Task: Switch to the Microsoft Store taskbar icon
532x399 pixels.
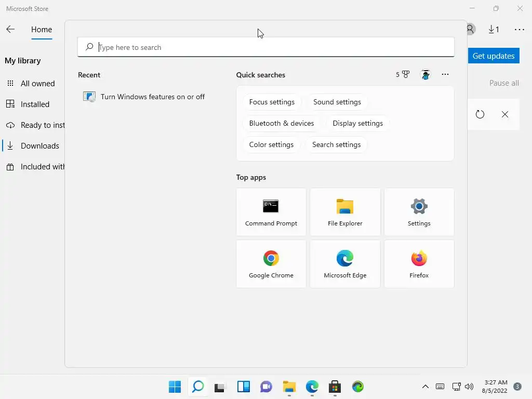Action: coord(335,387)
